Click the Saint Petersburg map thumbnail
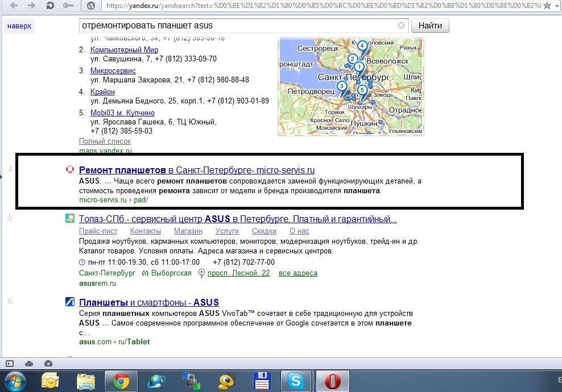 point(351,86)
